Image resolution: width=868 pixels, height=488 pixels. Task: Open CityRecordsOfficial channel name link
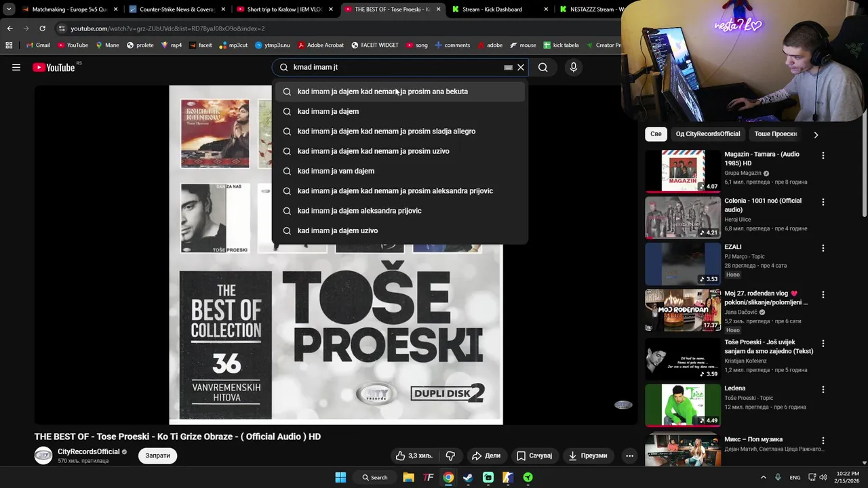pyautogui.click(x=89, y=451)
